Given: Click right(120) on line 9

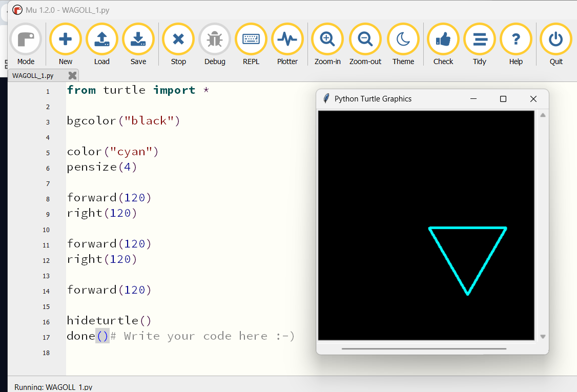Looking at the screenshot, I should (102, 213).
